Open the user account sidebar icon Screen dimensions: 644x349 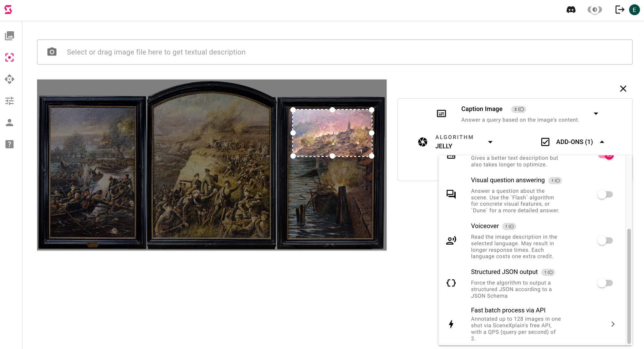coord(10,122)
